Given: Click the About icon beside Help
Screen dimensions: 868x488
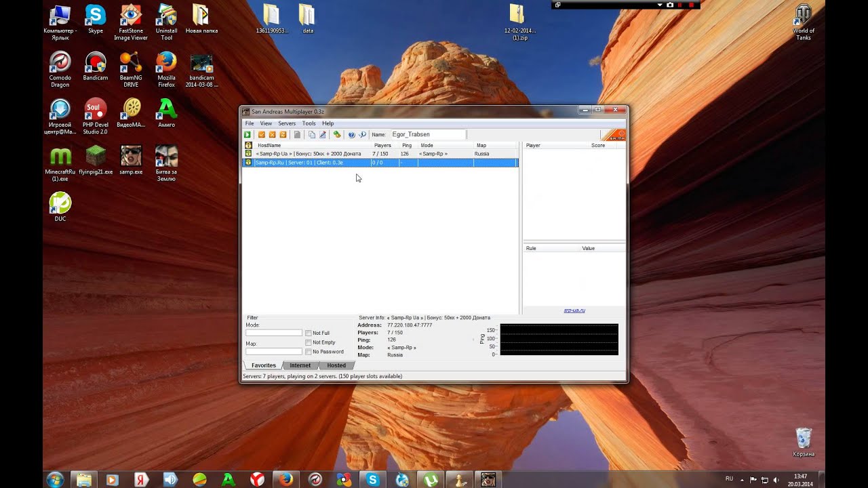Looking at the screenshot, I should click(x=363, y=135).
